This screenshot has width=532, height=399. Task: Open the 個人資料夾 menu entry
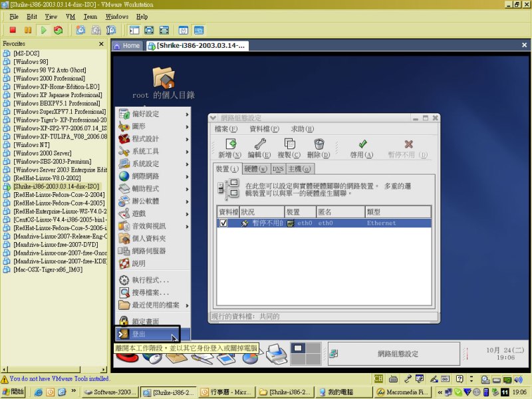tap(153, 239)
